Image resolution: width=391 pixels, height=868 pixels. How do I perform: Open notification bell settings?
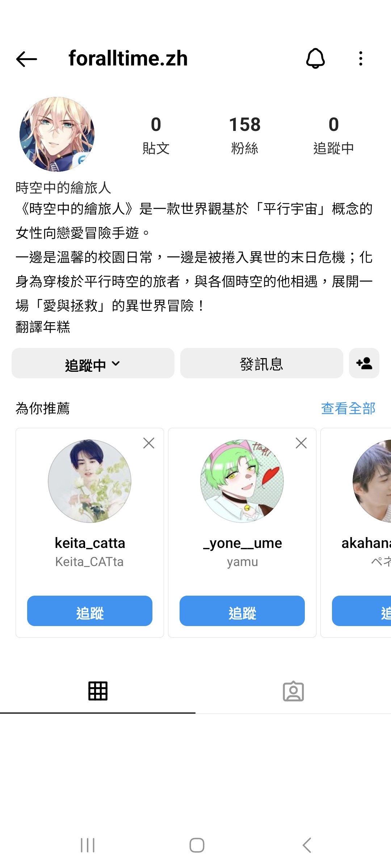315,58
